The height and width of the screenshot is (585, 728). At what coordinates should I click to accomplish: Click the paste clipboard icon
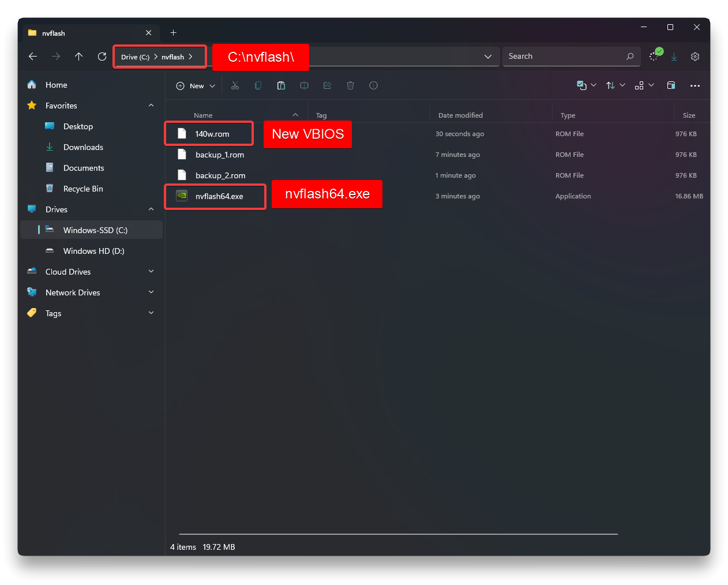(x=281, y=85)
